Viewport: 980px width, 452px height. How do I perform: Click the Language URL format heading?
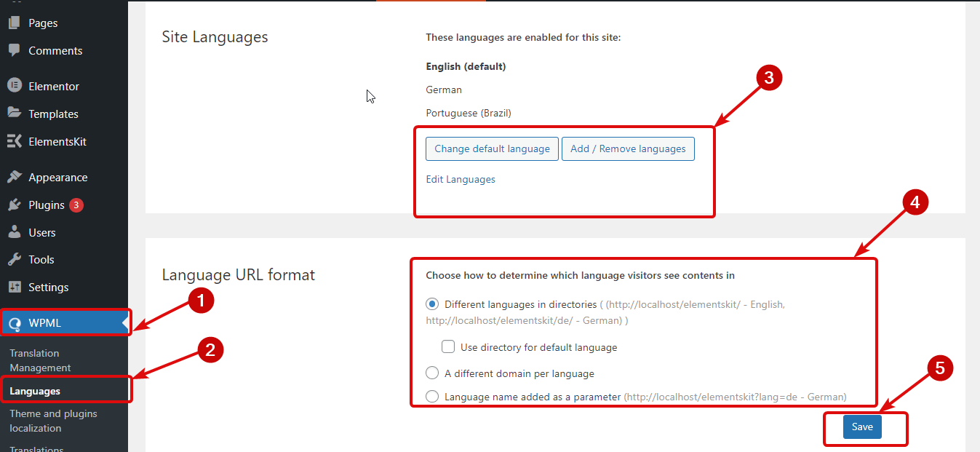pyautogui.click(x=239, y=274)
